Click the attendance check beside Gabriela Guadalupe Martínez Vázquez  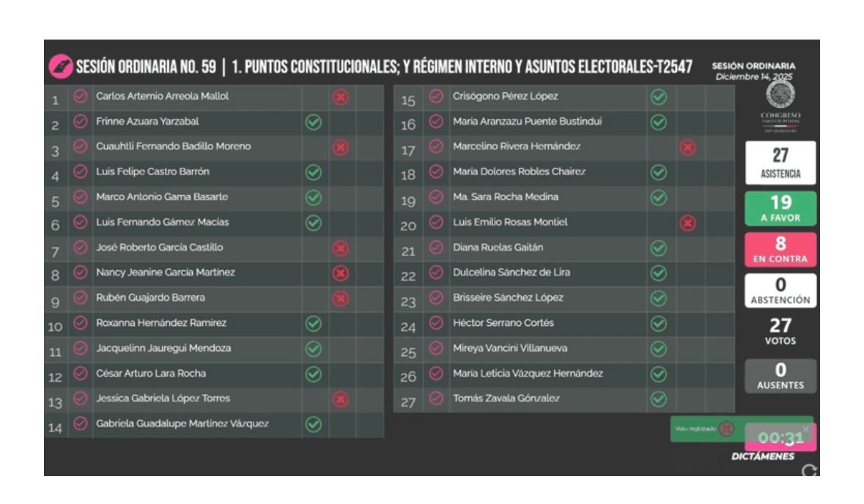tap(81, 424)
